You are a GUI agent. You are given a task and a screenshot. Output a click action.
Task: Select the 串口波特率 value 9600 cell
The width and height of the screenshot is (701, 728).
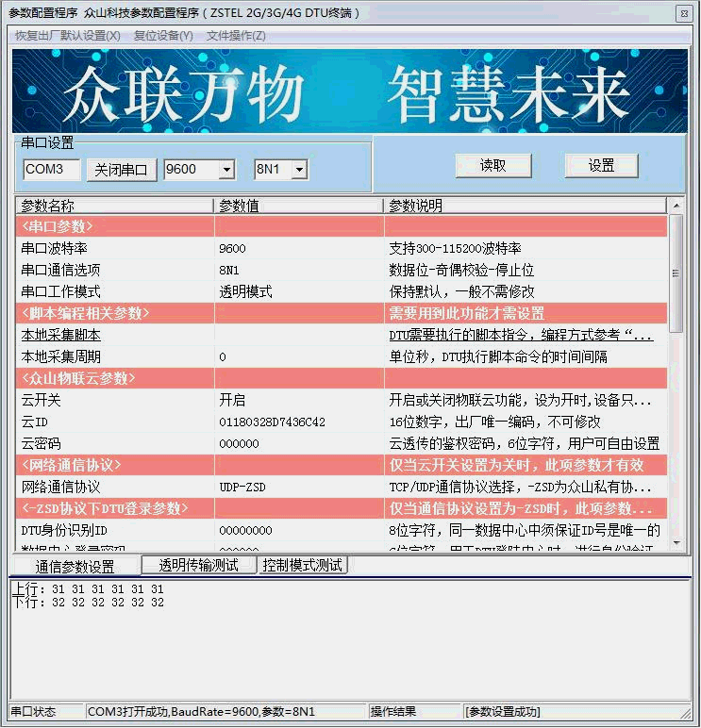[299, 248]
